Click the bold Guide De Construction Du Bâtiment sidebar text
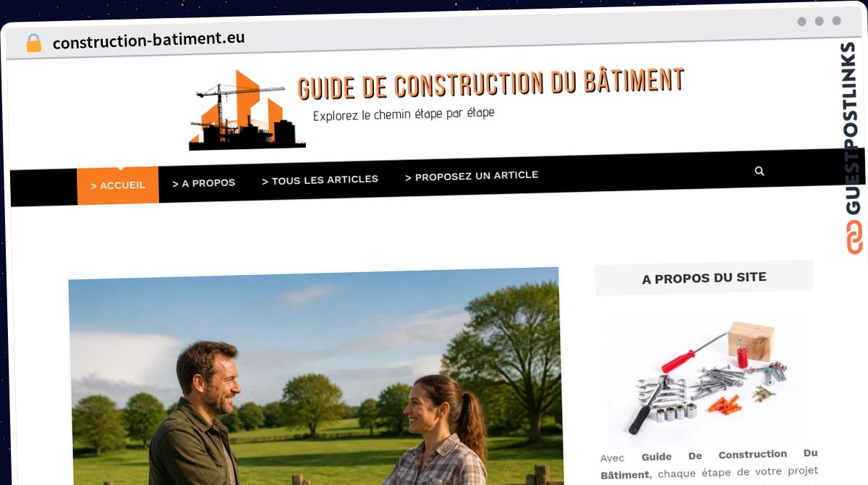The height and width of the screenshot is (485, 868). click(709, 464)
